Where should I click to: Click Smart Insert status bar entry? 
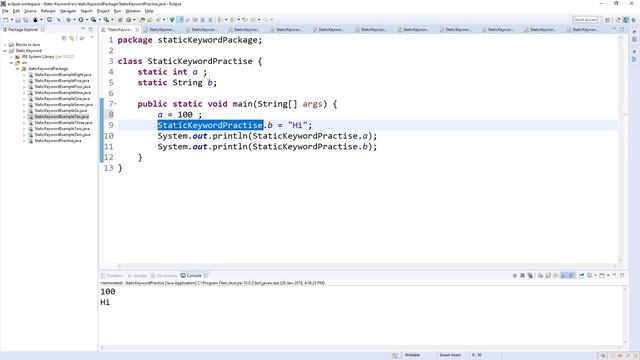[450, 355]
